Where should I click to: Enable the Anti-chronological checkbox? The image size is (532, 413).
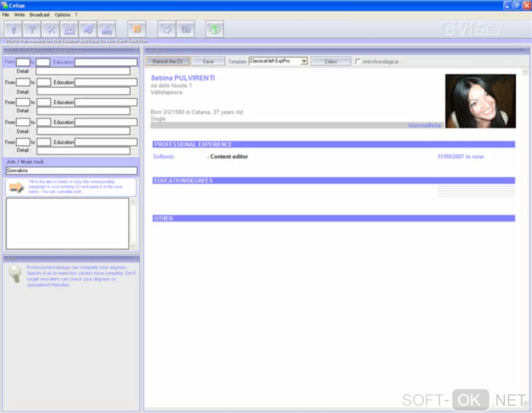tap(358, 61)
